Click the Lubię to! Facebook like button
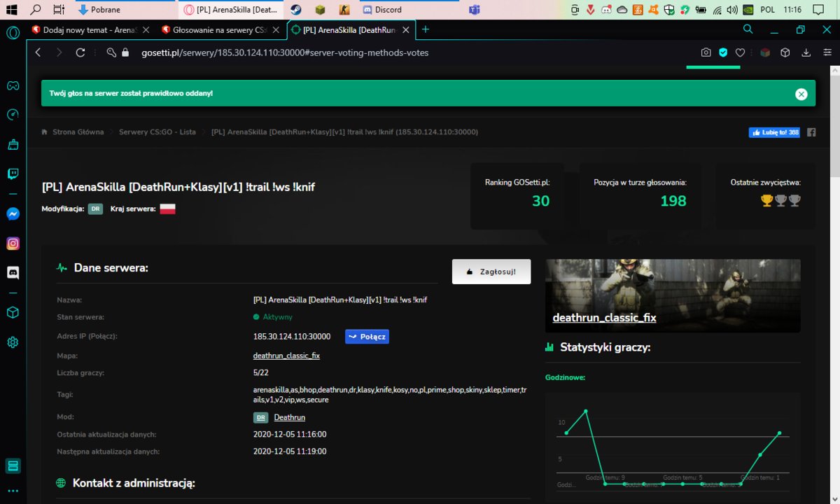This screenshot has height=504, width=840. 774,132
